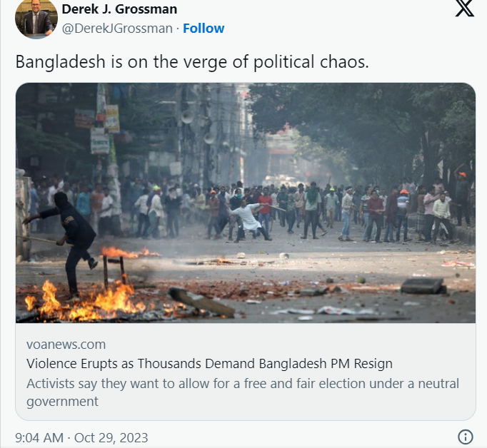Viewport: 487px width, 448px height.
Task: Click the word 'Bangladesh' in the tweet
Action: pos(61,61)
